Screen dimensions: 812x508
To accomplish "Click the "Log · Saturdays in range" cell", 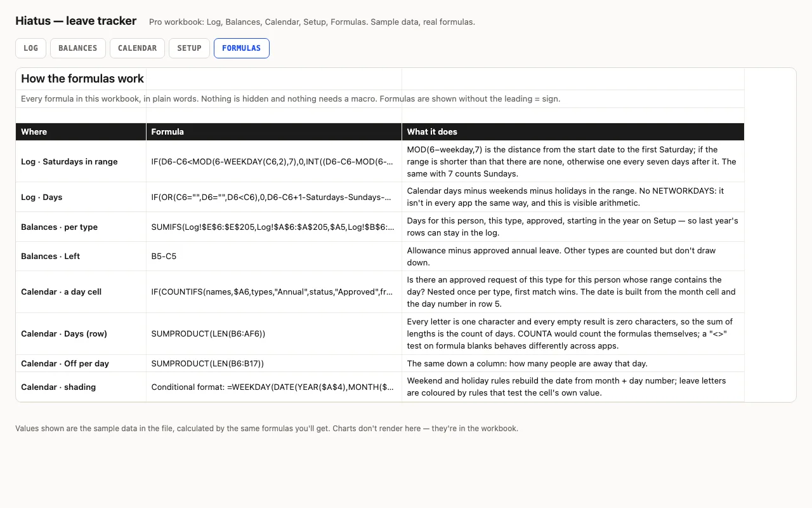I will click(81, 161).
